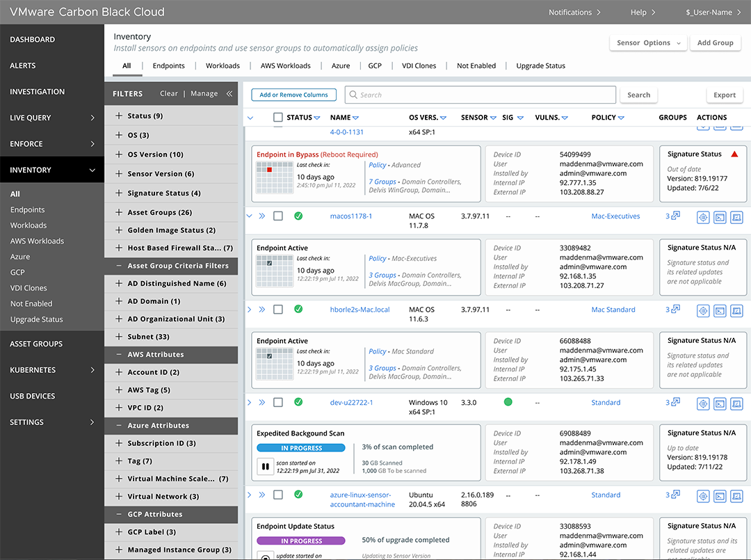The height and width of the screenshot is (560, 751).
Task: Check the azure-linux-sensor row checkbox
Action: tap(277, 495)
